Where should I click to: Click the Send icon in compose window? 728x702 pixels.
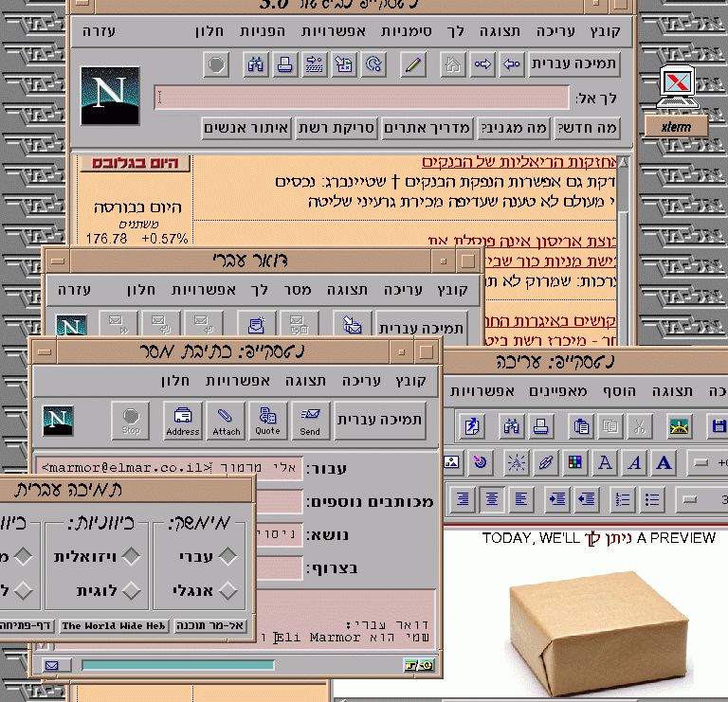[310, 421]
